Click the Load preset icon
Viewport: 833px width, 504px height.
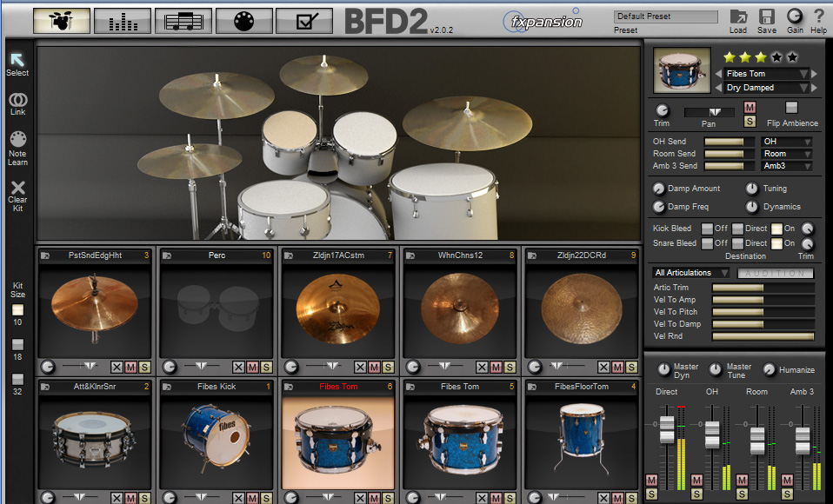[x=738, y=17]
